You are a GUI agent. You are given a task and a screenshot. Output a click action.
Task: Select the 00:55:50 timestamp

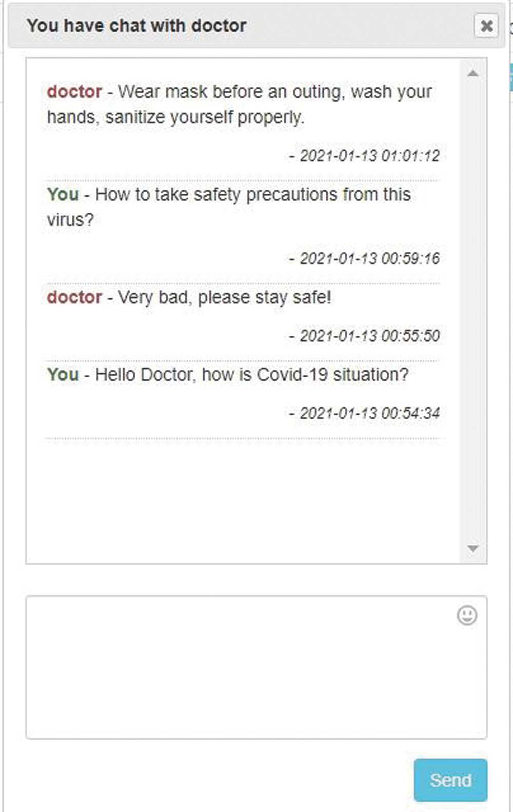(x=369, y=336)
